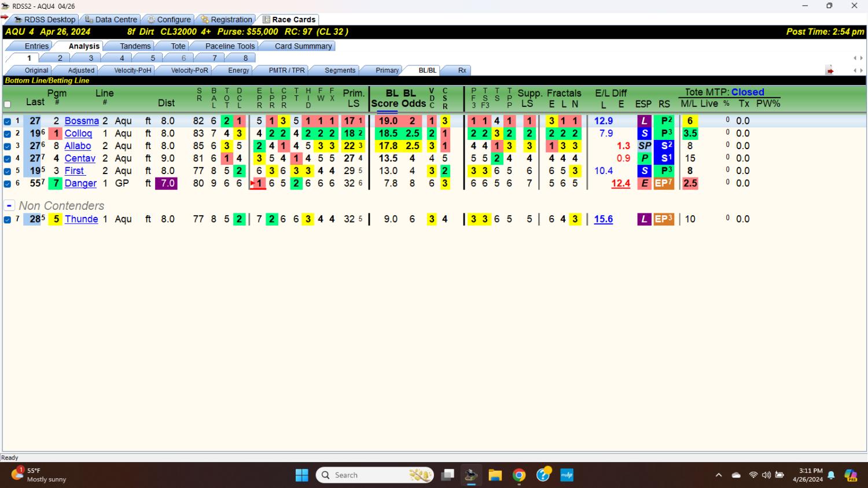Click Thunde's 15.6 E/L Diff value
868x488 pixels.
tap(603, 219)
